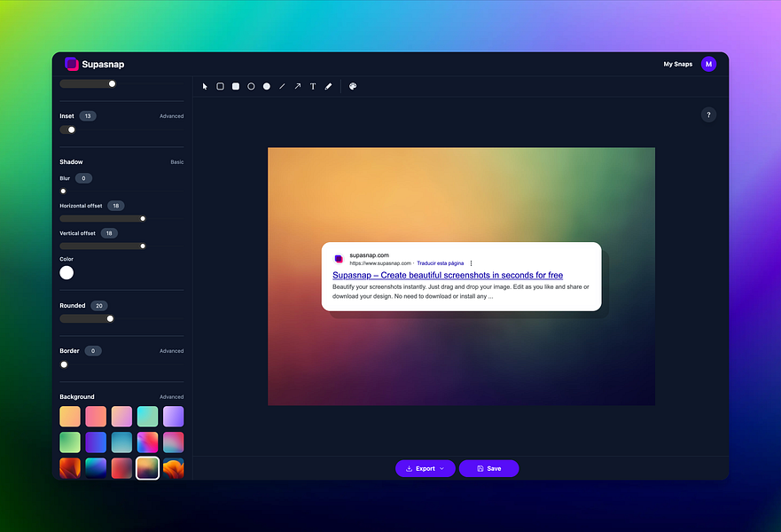
Task: Select the orange-peach gradient background
Action: (70, 417)
